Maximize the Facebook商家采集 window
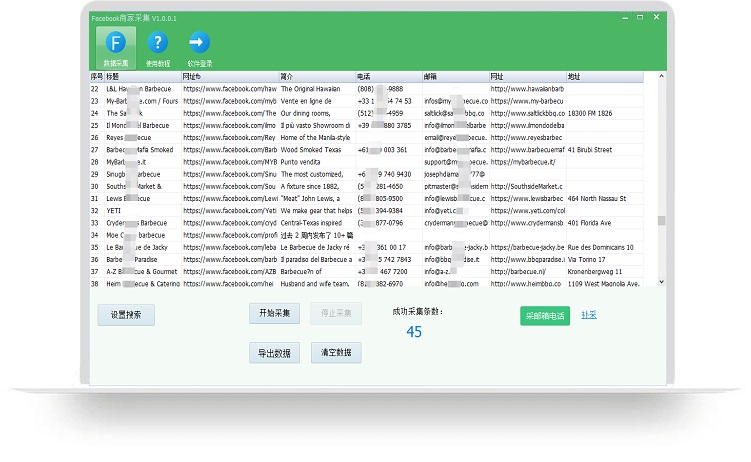Viewport: 751px width, 462px height. tap(640, 17)
